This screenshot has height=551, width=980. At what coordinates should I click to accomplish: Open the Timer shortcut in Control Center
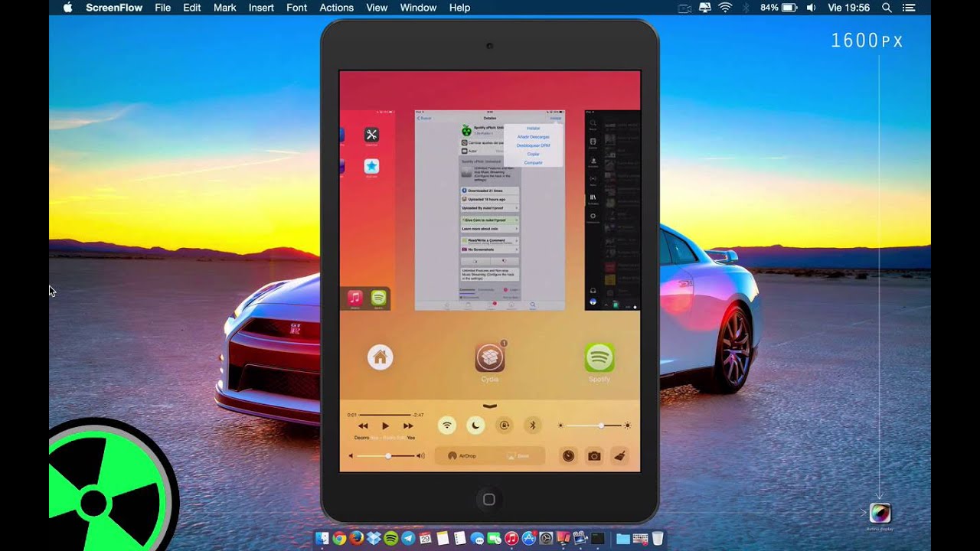click(x=568, y=455)
